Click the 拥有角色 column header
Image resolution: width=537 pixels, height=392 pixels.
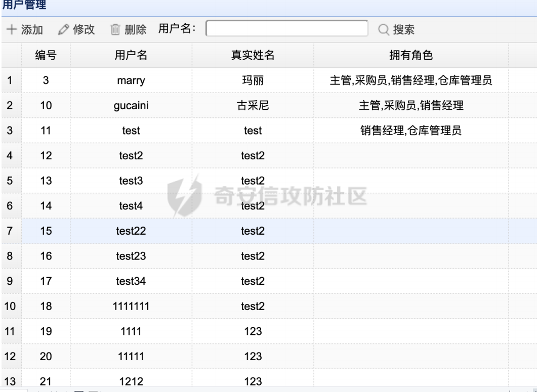coord(411,55)
